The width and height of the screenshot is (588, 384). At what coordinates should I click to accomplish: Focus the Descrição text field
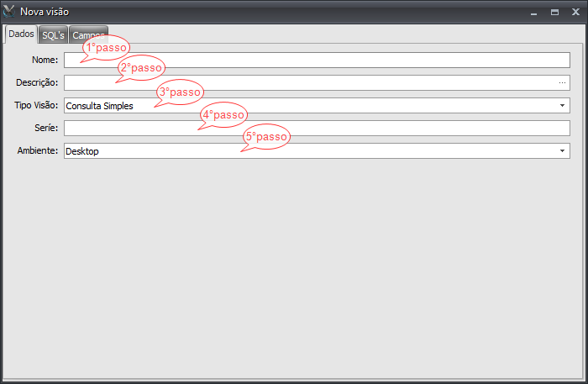(x=310, y=83)
